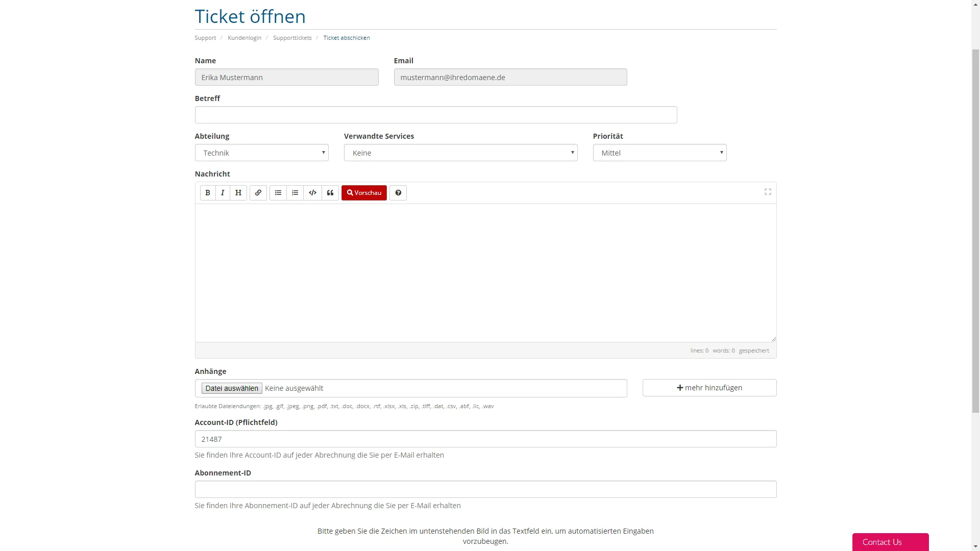Focus the Nachricht message text area
980x551 pixels.
pyautogui.click(x=486, y=273)
